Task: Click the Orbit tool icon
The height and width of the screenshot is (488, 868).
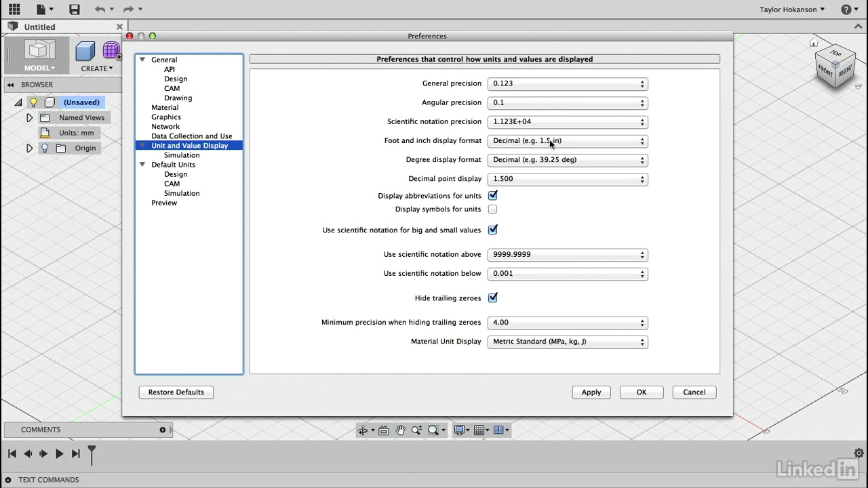Action: coord(363,430)
